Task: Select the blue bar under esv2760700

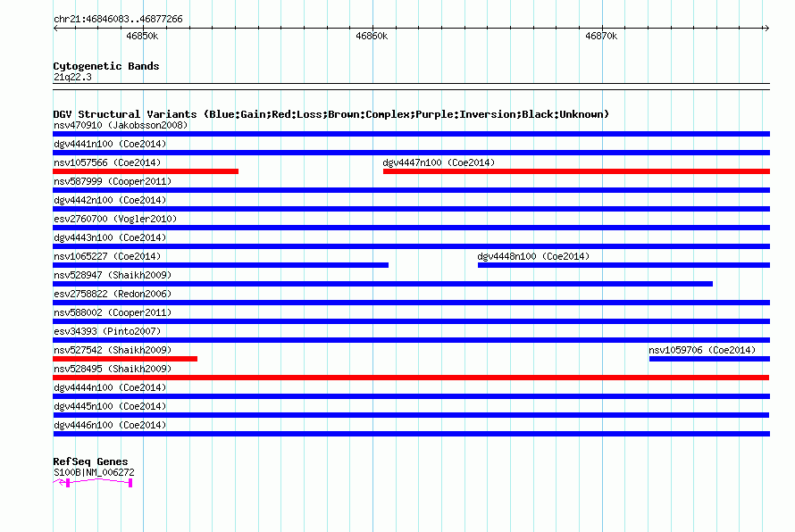Action: point(411,228)
